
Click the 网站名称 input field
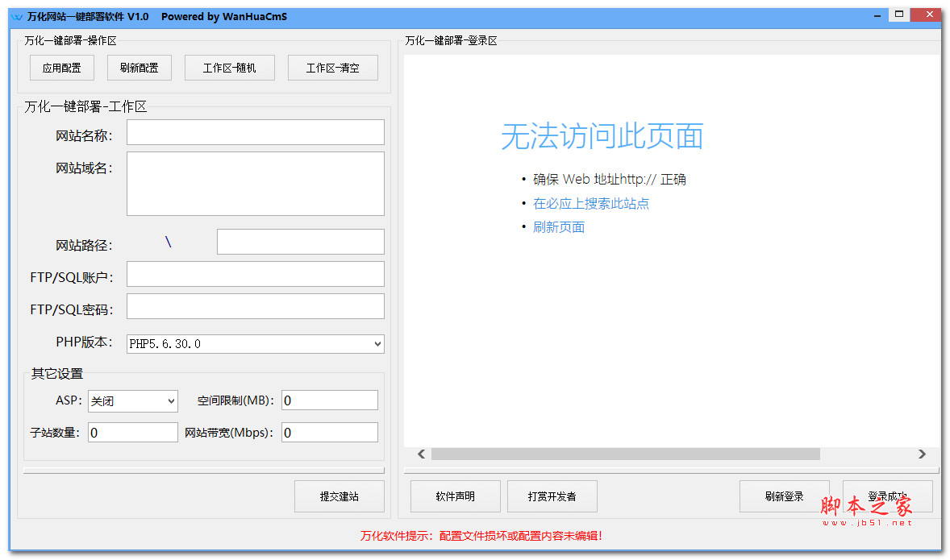[x=255, y=132]
